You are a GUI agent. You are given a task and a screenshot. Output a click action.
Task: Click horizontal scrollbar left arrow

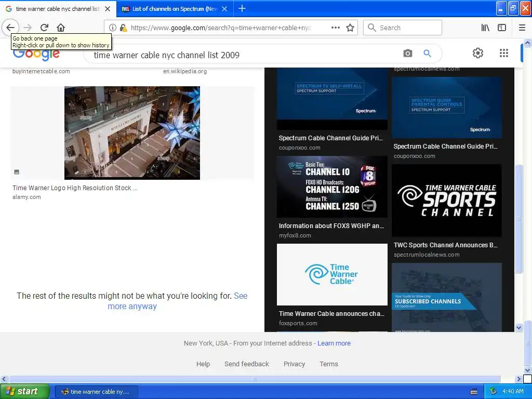point(4,379)
